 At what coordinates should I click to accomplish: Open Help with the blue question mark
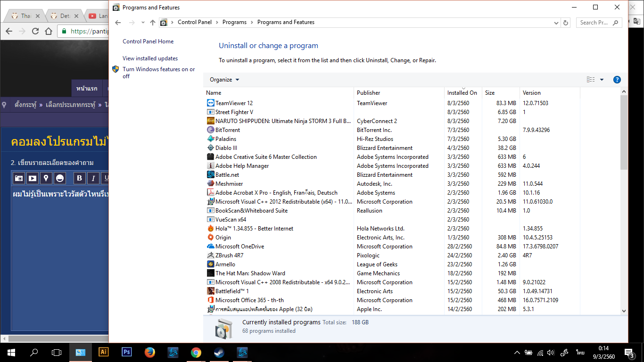pos(617,80)
